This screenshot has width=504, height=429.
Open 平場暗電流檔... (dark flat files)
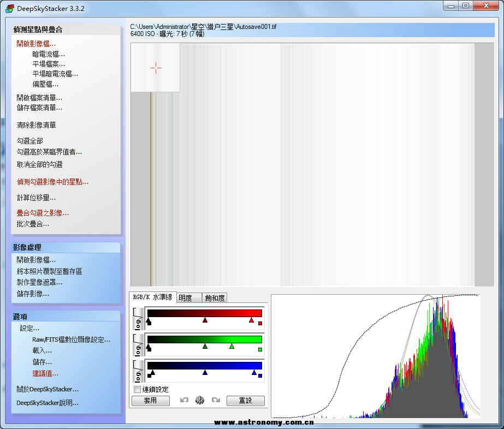point(55,74)
